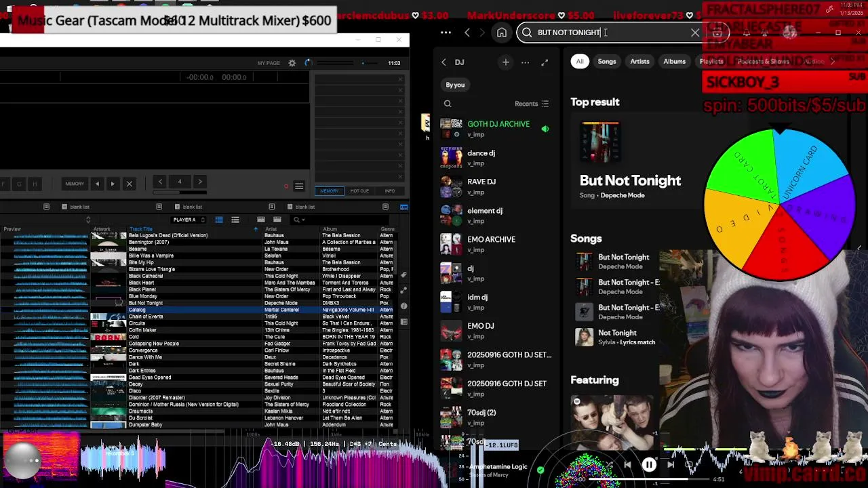Remove first memory cue slot X
Image resolution: width=868 pixels, height=488 pixels.
[400, 80]
